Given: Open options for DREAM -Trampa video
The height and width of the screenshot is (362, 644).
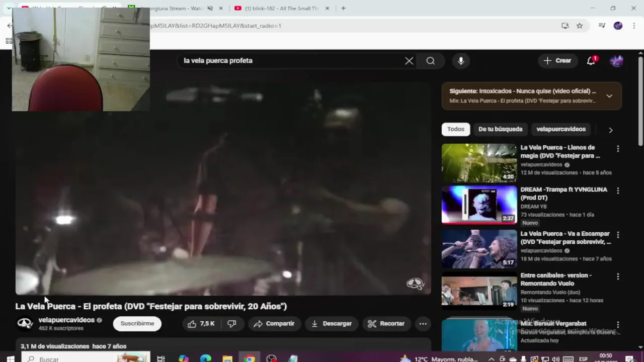Looking at the screenshot, I should coord(618,191).
